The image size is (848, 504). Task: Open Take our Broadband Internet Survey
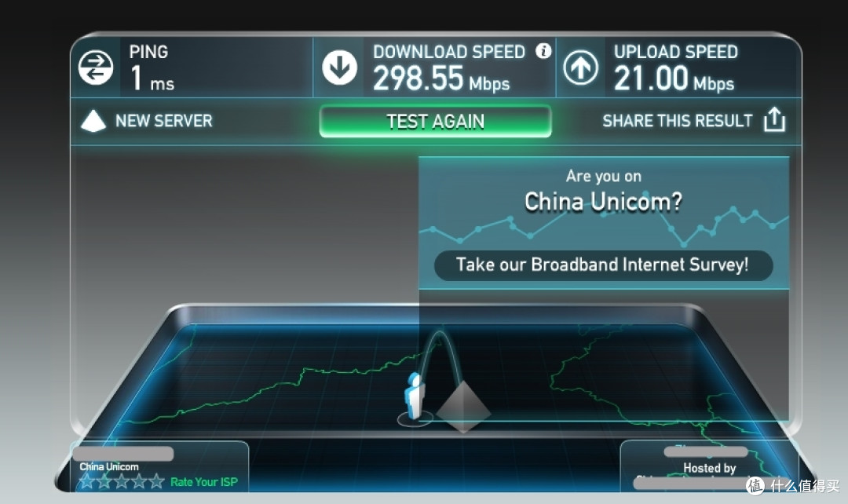[x=603, y=265]
